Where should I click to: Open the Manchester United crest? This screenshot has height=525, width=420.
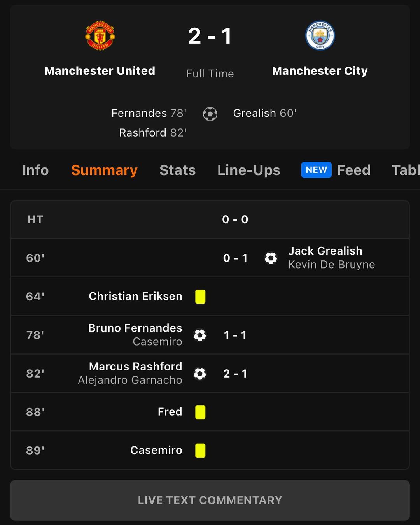click(x=100, y=36)
